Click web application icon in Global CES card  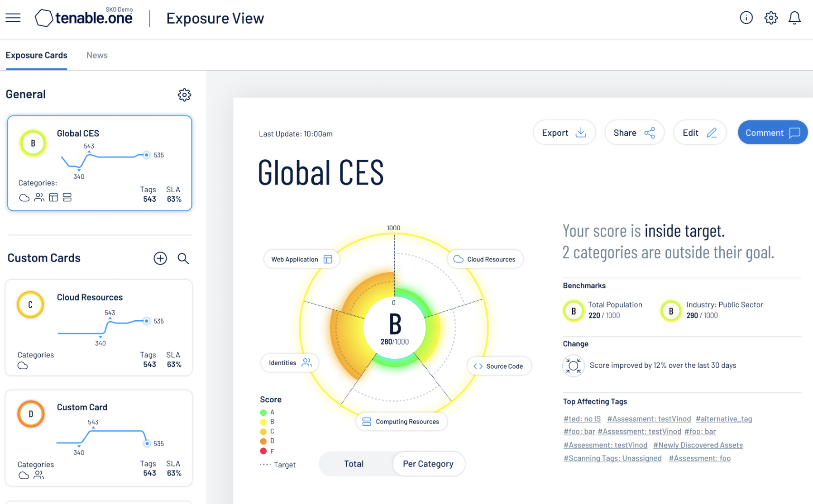(53, 197)
